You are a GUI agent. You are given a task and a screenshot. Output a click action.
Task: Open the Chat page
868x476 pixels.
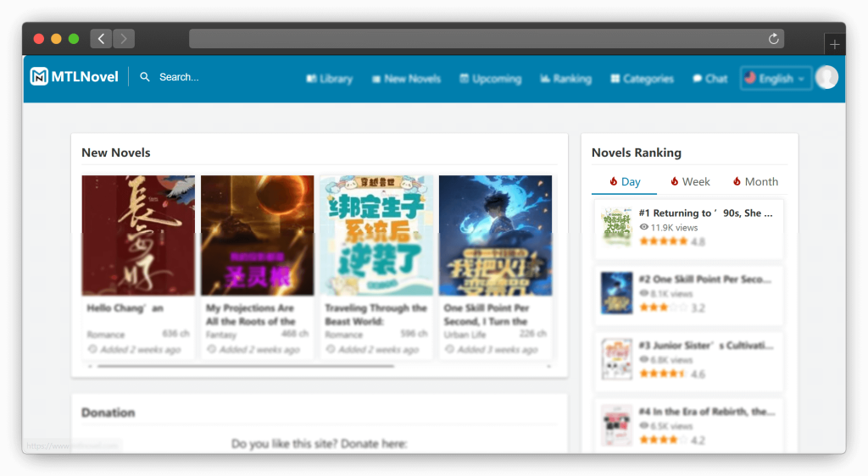click(710, 79)
